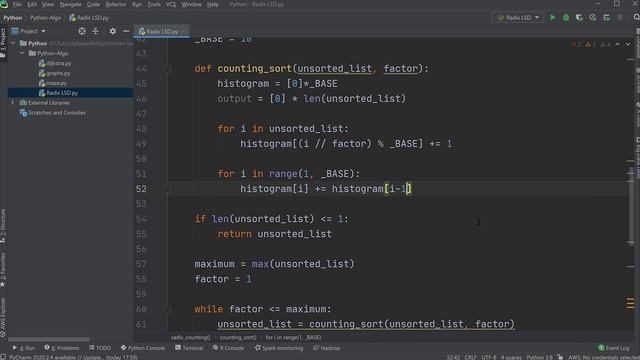Click the locate file target icon
The width and height of the screenshot is (640, 360).
point(82,31)
